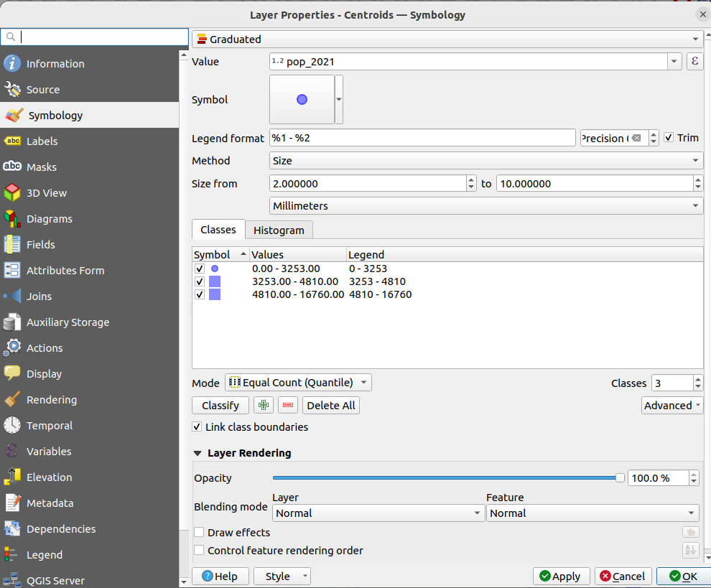Open the Attributes Form icon
The image size is (711, 588).
[12, 270]
